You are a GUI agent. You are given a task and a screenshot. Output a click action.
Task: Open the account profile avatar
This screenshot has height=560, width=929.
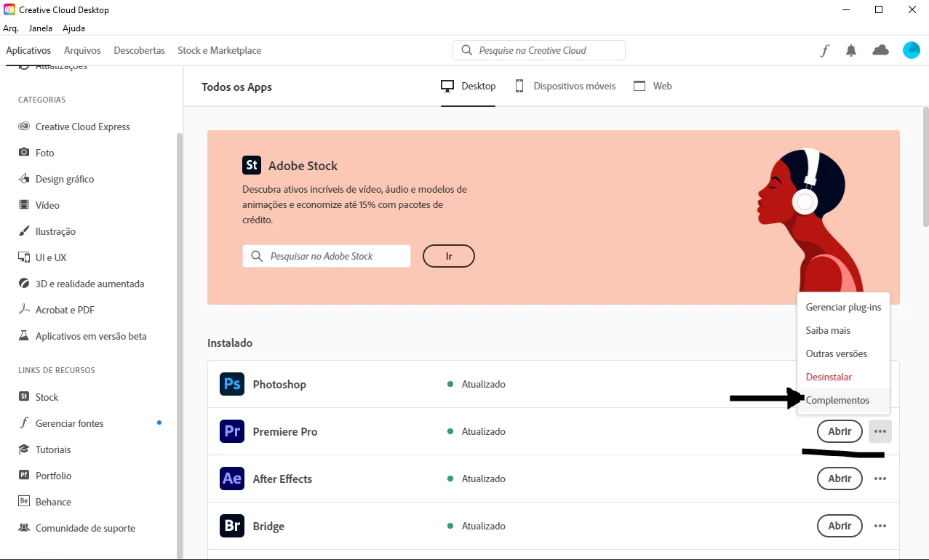[912, 50]
